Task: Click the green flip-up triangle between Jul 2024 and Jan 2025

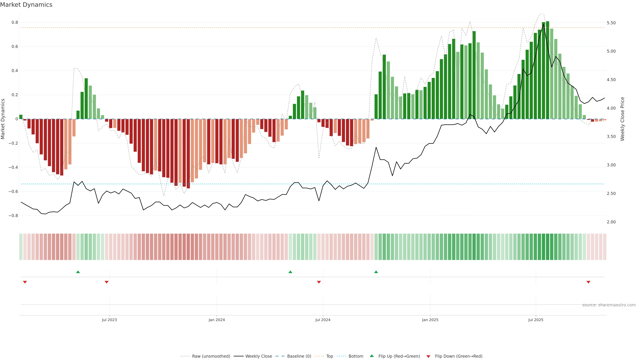Action: tap(376, 272)
